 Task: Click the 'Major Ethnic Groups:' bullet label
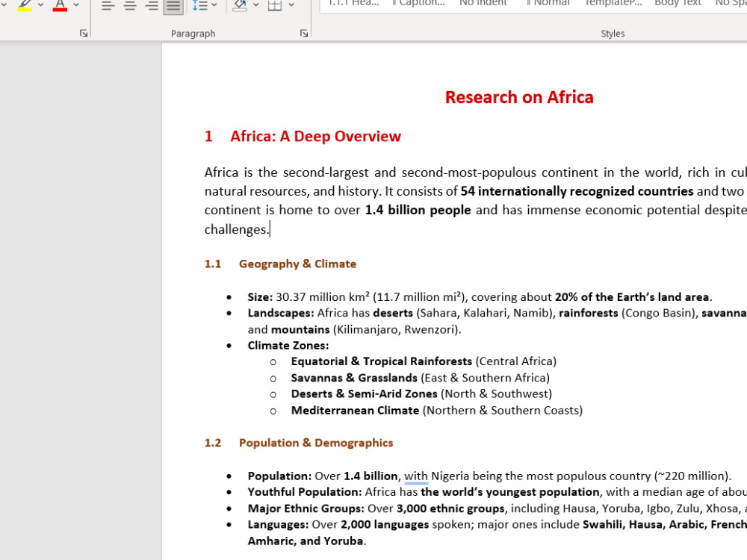pos(306,508)
